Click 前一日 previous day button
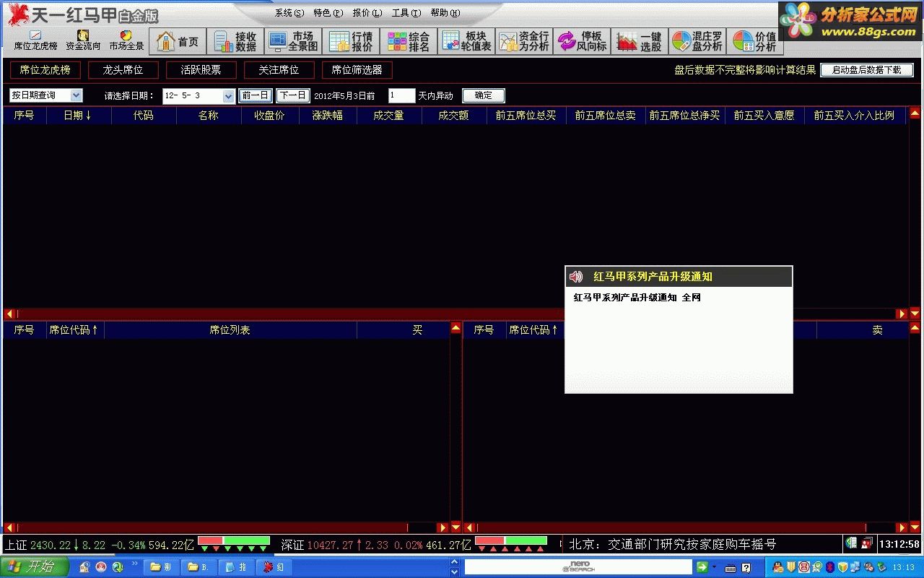This screenshot has width=924, height=578. click(x=256, y=95)
